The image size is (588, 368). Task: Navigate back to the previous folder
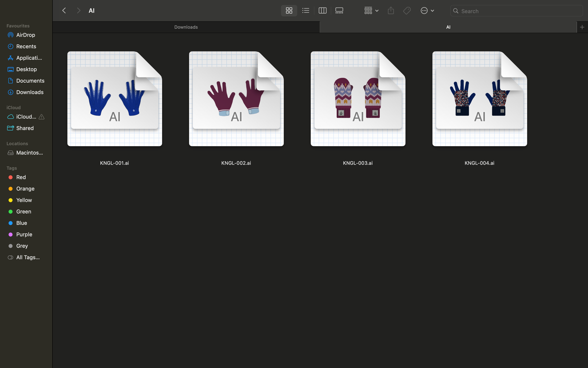click(x=64, y=10)
